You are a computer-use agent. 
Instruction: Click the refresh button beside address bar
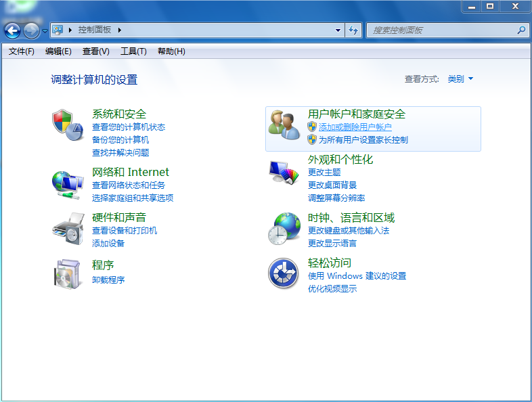click(x=353, y=30)
